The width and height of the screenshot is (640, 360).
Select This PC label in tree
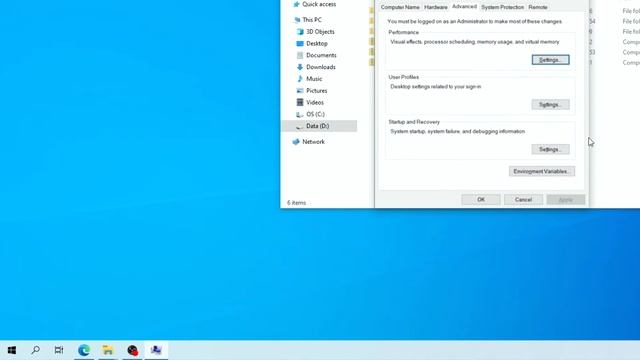coord(312,20)
